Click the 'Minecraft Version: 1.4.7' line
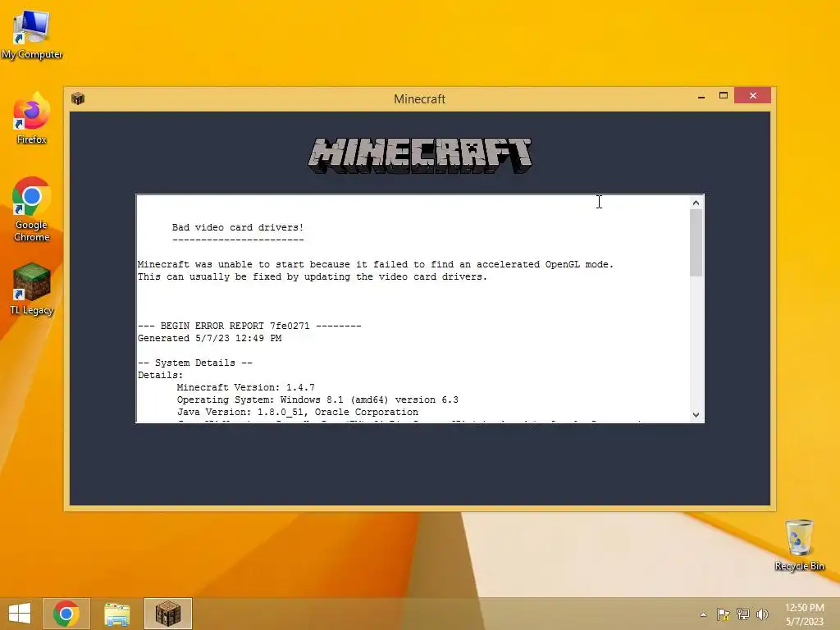 point(246,387)
